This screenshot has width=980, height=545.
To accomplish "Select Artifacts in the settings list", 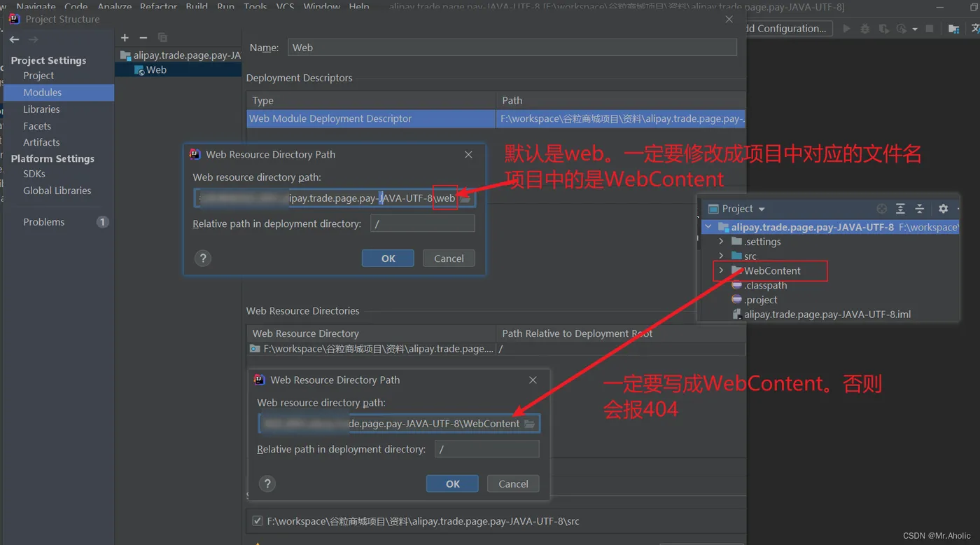I will [x=41, y=142].
